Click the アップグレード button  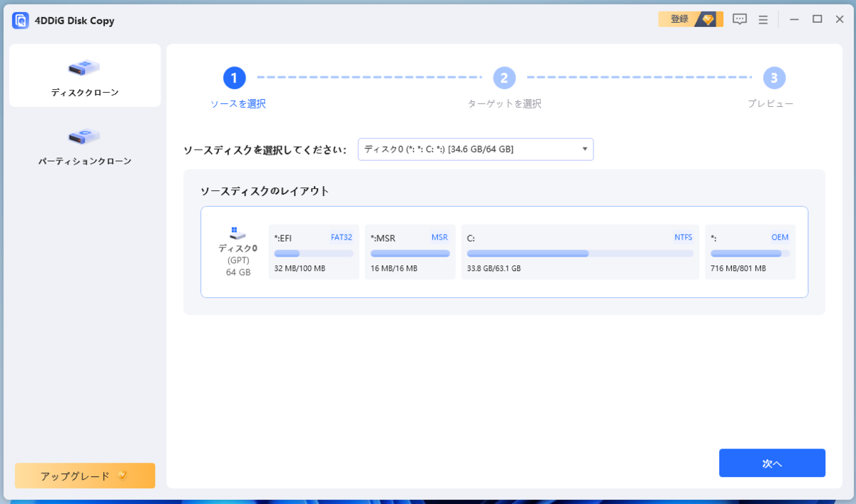tap(84, 475)
